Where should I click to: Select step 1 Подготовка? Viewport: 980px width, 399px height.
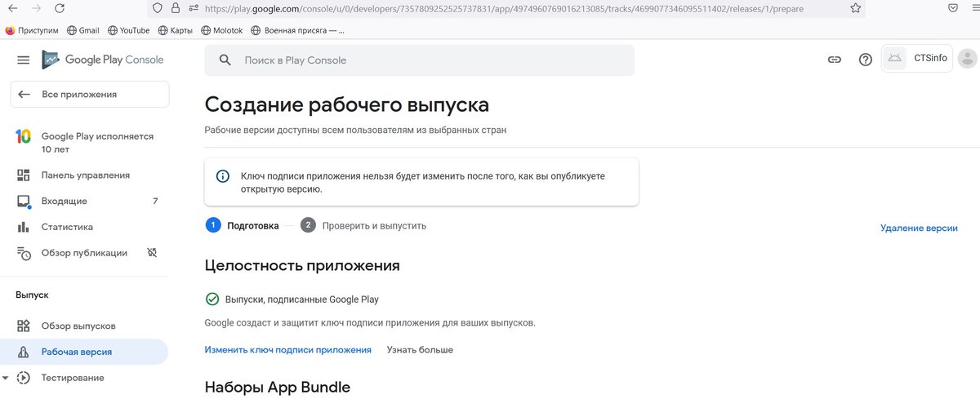click(243, 225)
